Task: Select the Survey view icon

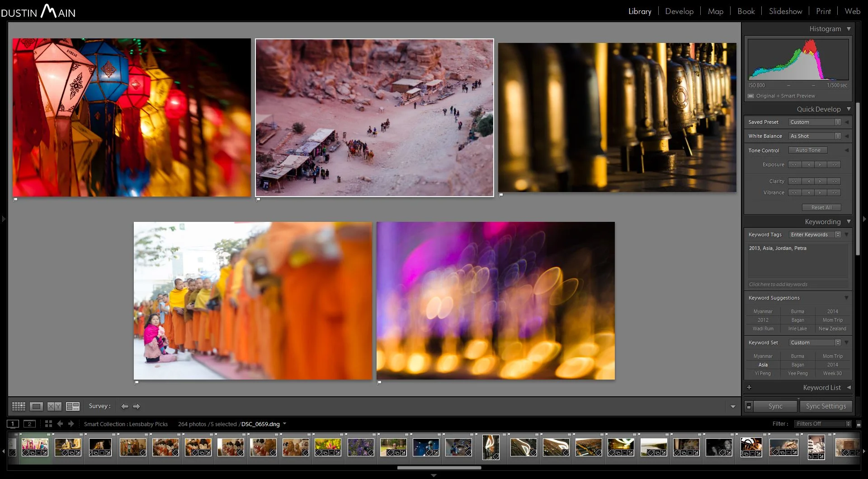Action: tap(72, 406)
